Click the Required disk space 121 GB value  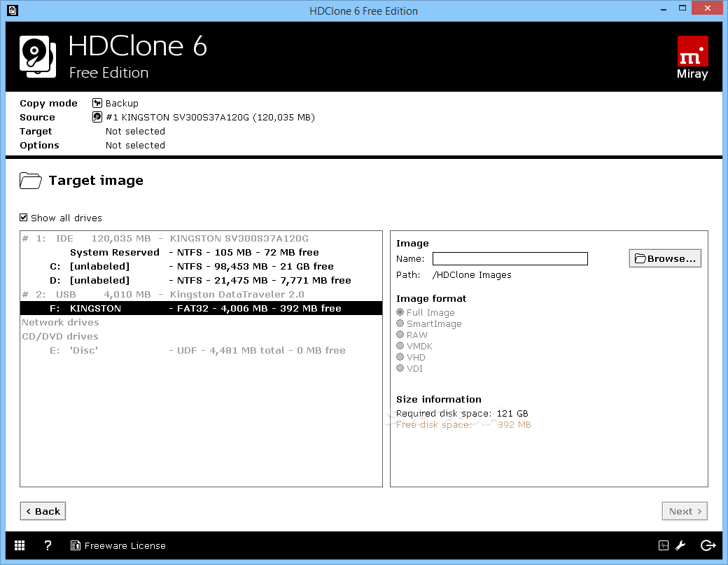[512, 413]
